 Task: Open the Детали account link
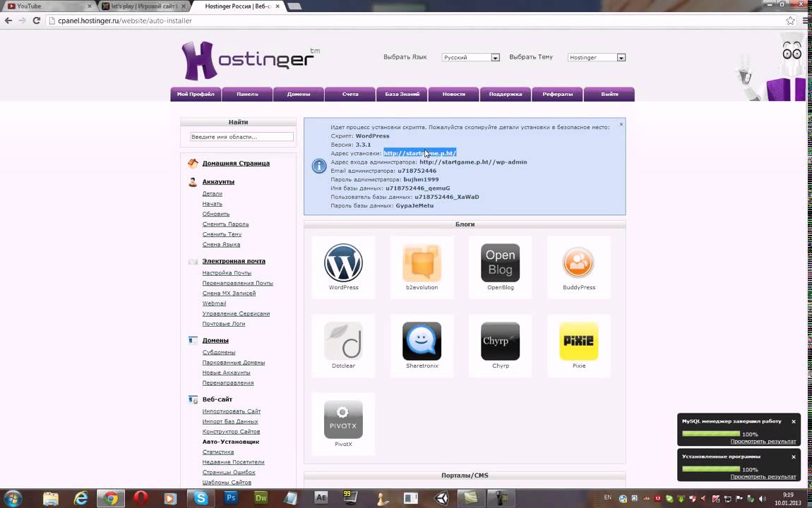212,193
